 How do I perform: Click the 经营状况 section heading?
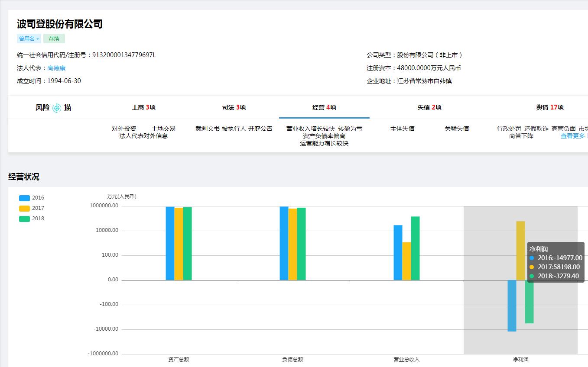[x=24, y=177]
